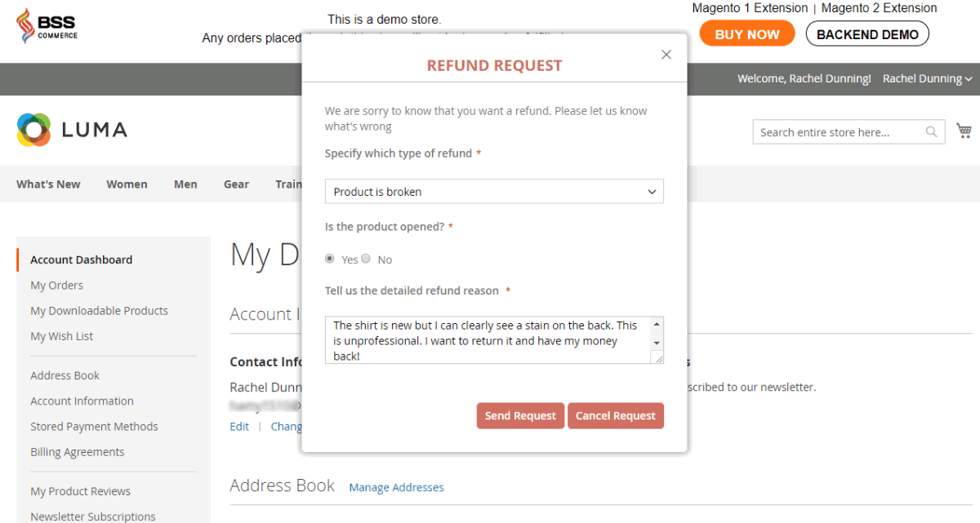Open the BACKEND DEMO link

coord(867,34)
